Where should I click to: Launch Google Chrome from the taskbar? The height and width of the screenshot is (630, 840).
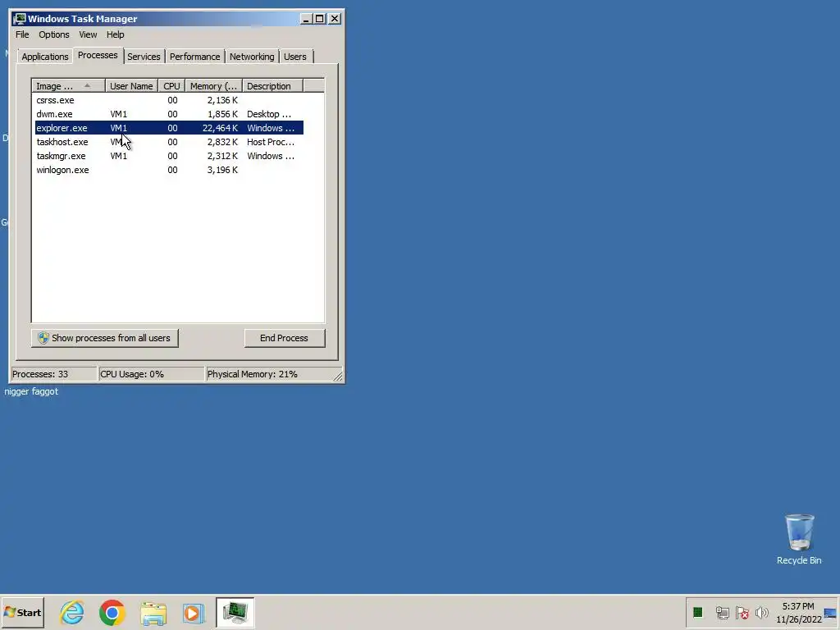tap(112, 612)
